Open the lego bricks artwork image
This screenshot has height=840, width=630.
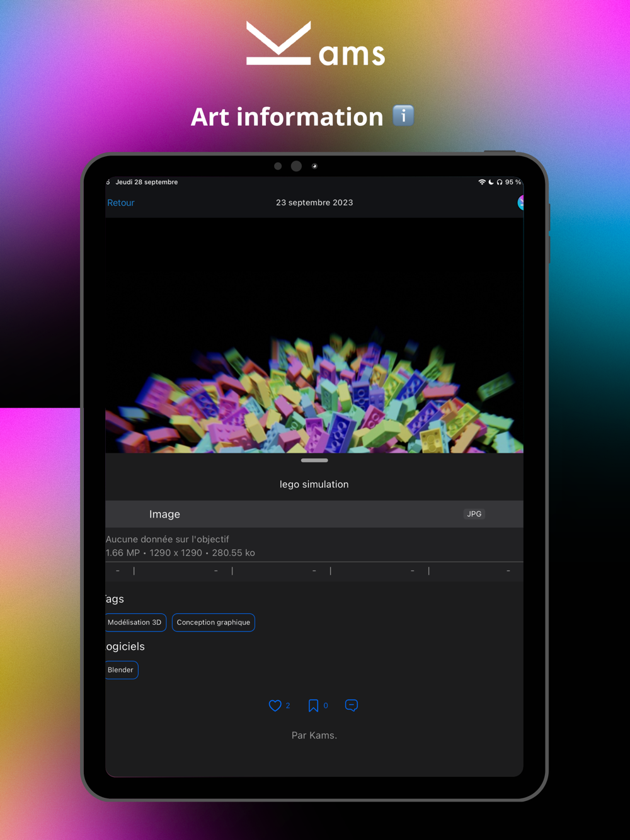[x=314, y=335]
